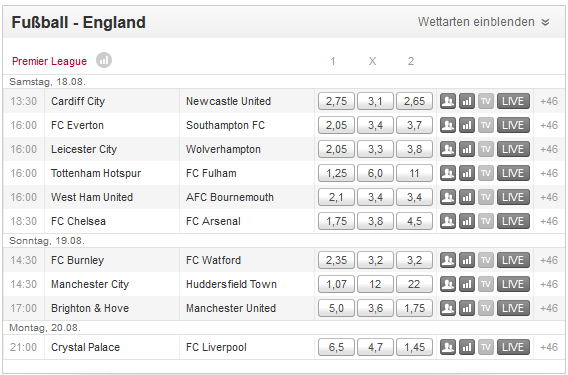
Task: Open Premier League statistics icon beside league name
Action: pos(104,60)
